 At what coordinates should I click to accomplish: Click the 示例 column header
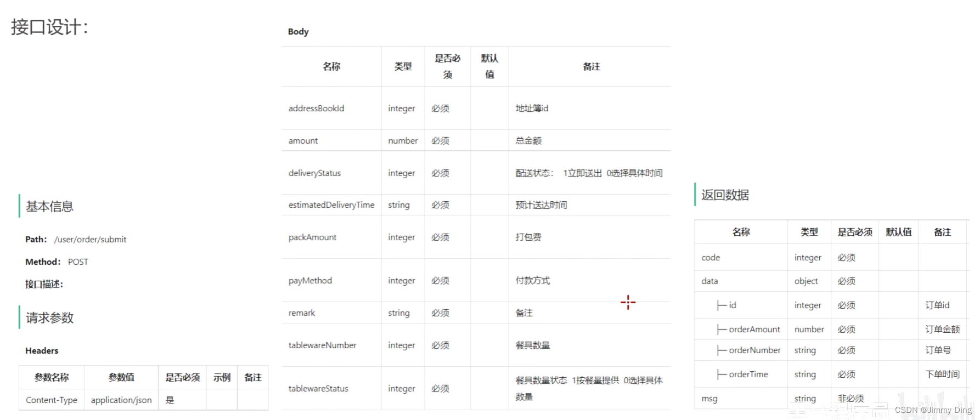pos(222,377)
